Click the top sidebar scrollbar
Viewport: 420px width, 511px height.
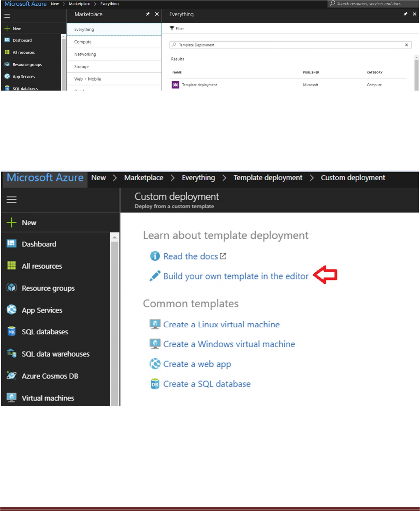point(64,62)
